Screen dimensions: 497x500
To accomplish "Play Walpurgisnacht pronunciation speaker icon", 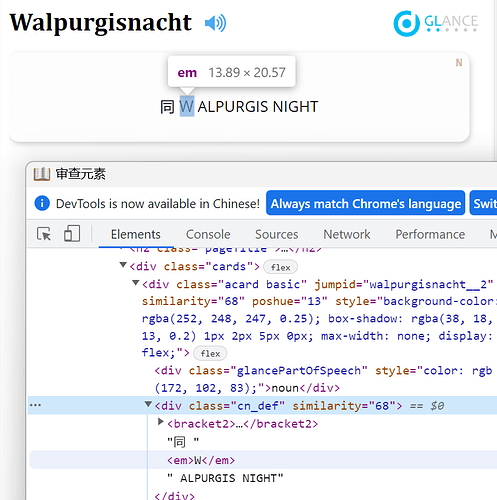I will pyautogui.click(x=215, y=23).
